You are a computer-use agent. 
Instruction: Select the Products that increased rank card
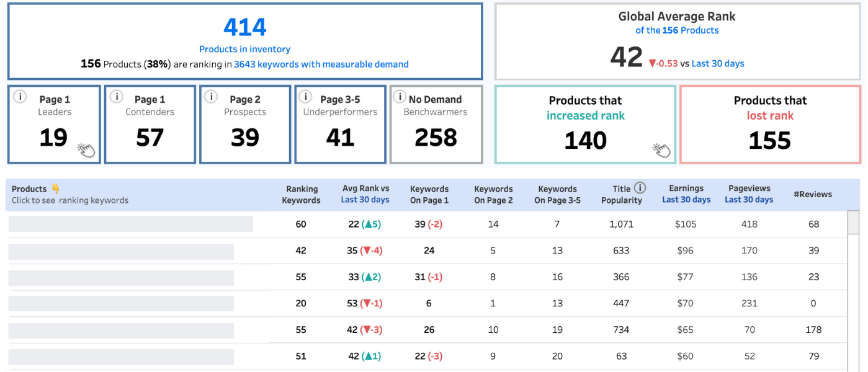click(x=585, y=124)
